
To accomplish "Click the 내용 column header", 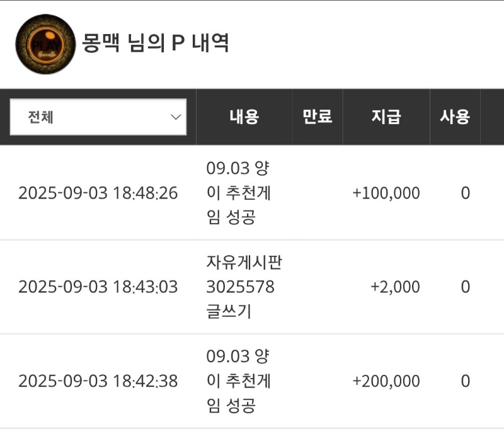I will point(244,117).
